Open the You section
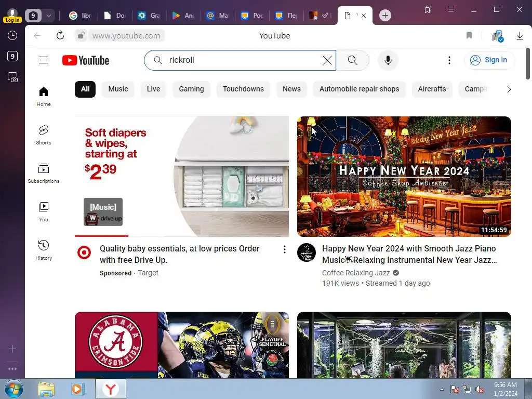This screenshot has width=532, height=399. pyautogui.click(x=44, y=212)
